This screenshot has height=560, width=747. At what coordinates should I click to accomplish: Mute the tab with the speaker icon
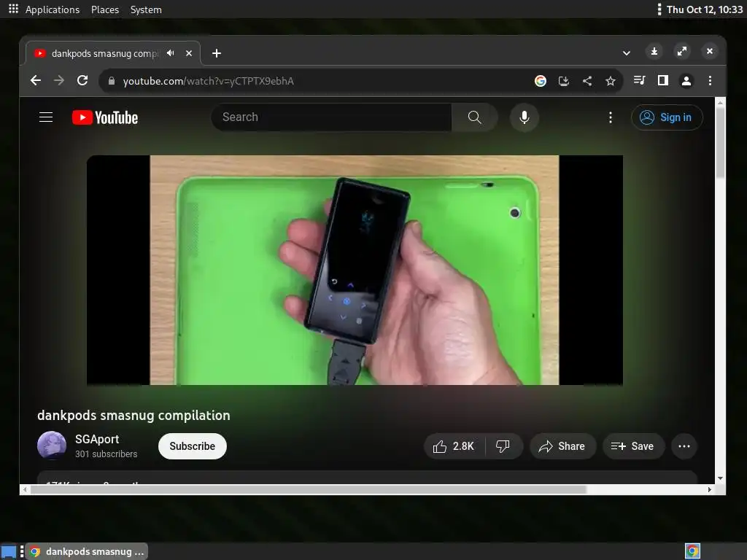click(171, 53)
